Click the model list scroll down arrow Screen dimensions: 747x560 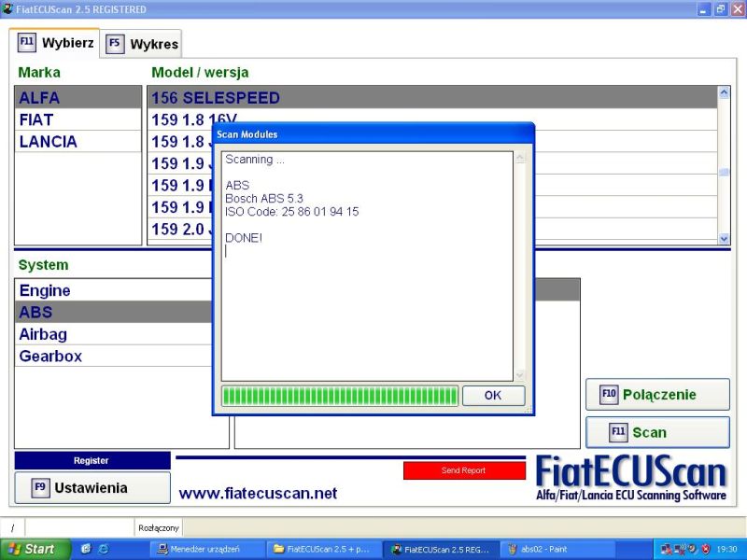[x=724, y=239]
